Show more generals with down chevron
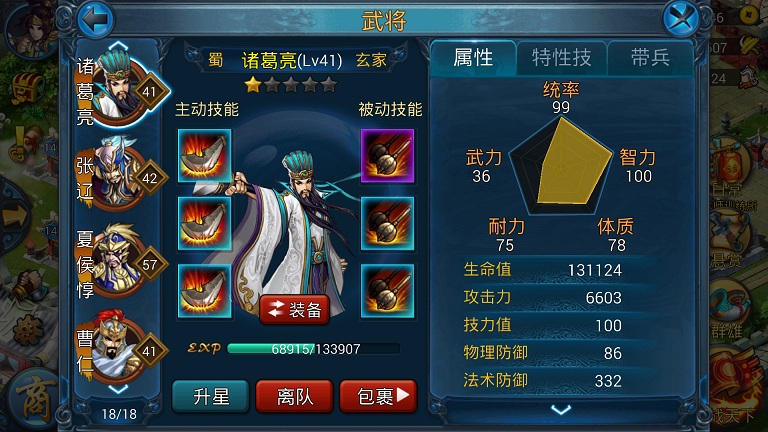The image size is (768, 432). (118, 389)
